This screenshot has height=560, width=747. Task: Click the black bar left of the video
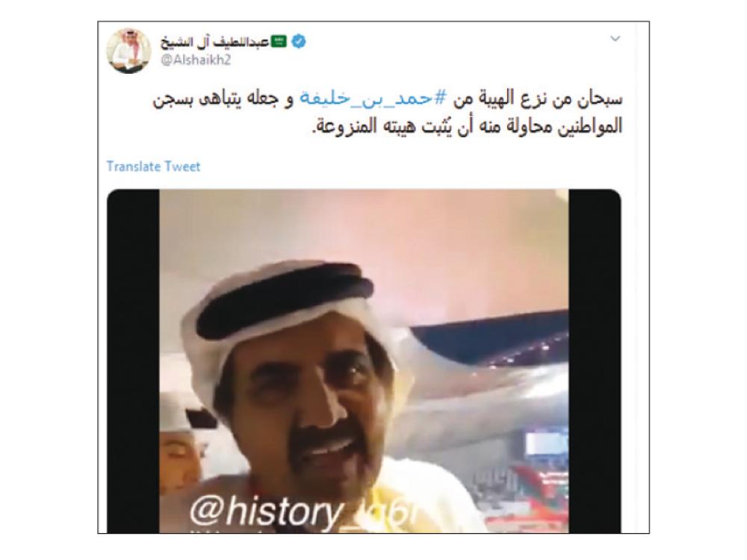pos(133,361)
